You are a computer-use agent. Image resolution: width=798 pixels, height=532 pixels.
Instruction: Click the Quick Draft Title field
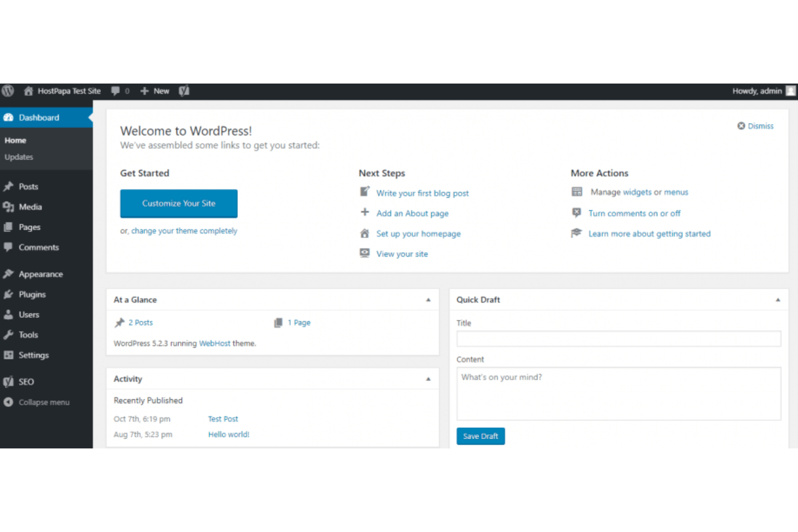(618, 338)
